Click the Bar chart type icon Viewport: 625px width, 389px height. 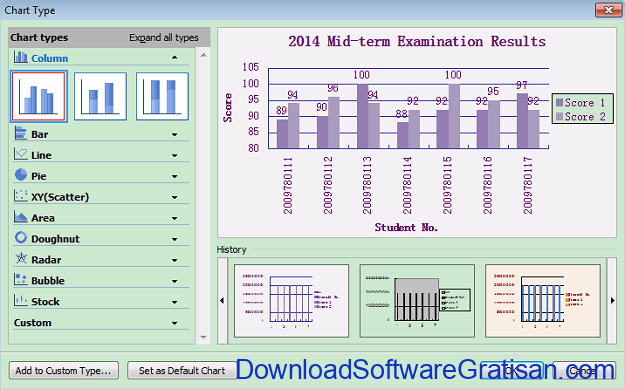[20, 133]
